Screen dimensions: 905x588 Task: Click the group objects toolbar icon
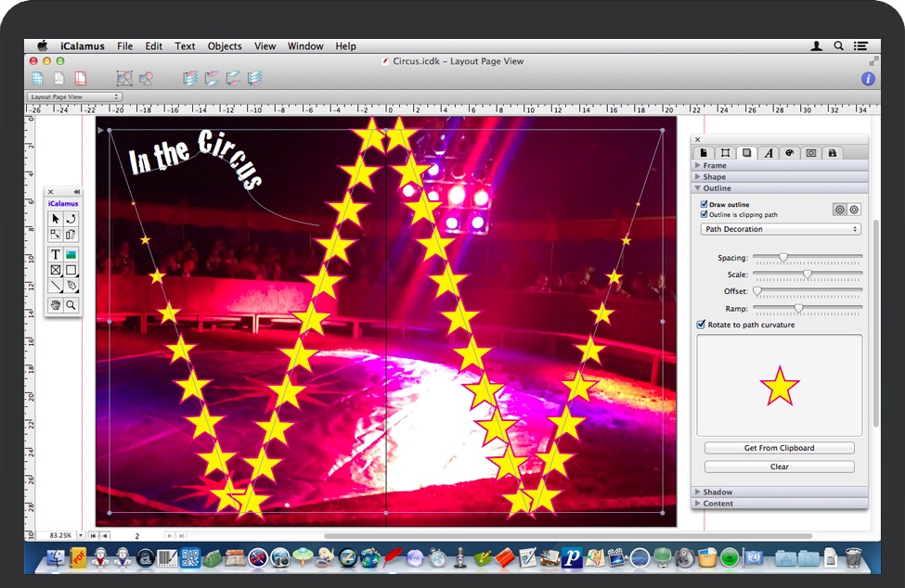tap(124, 79)
